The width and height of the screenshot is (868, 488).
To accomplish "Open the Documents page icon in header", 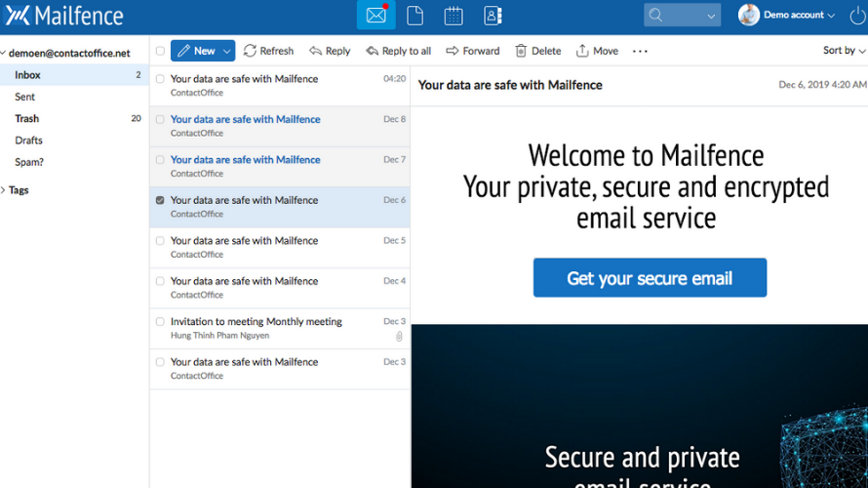I will 414,16.
